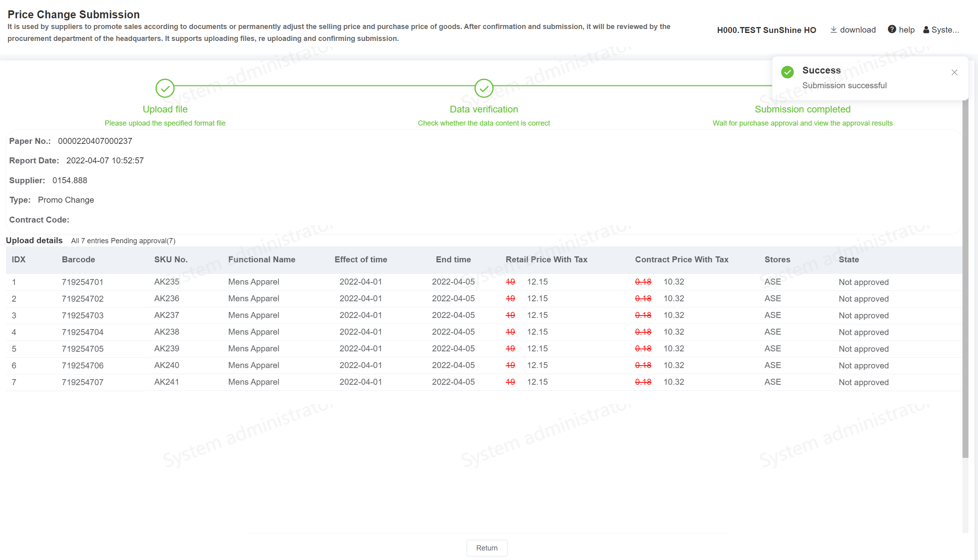
Task: Click the Retail Price With Tax header
Action: (x=546, y=260)
